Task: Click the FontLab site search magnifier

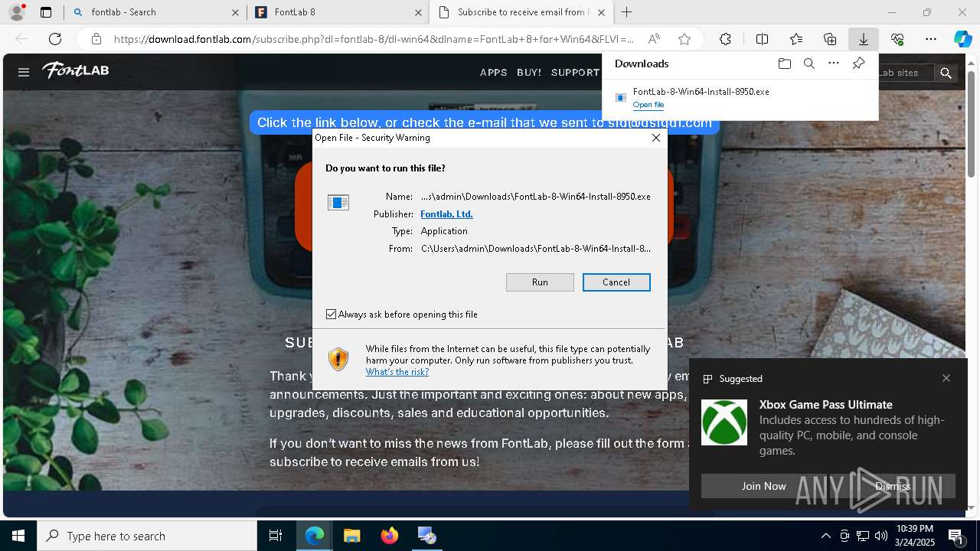Action: point(946,73)
